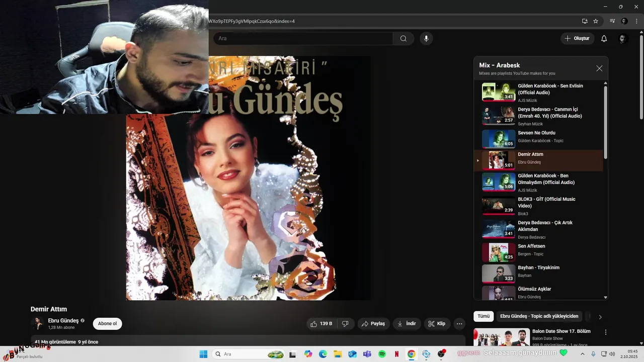Screen dimensions: 644x362
Task: Open YouTube account avatar menu
Action: click(x=623, y=39)
